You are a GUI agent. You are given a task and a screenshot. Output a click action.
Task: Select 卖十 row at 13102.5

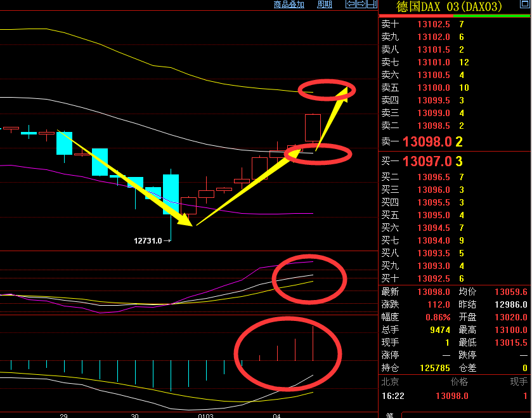click(x=454, y=24)
